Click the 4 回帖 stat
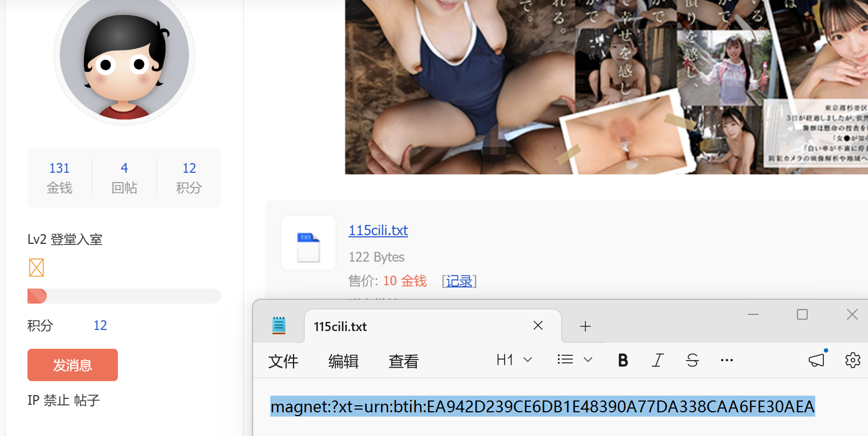868x436 pixels. 124,178
